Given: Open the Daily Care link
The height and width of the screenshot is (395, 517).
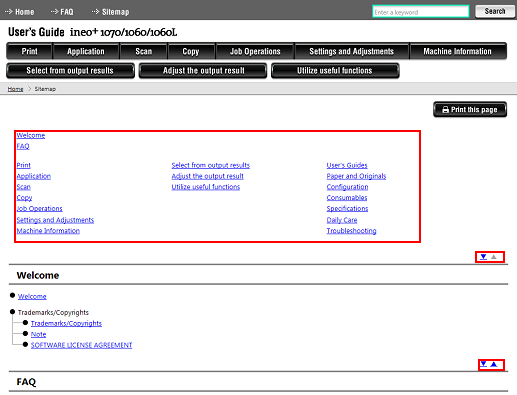Looking at the screenshot, I should click(x=342, y=220).
